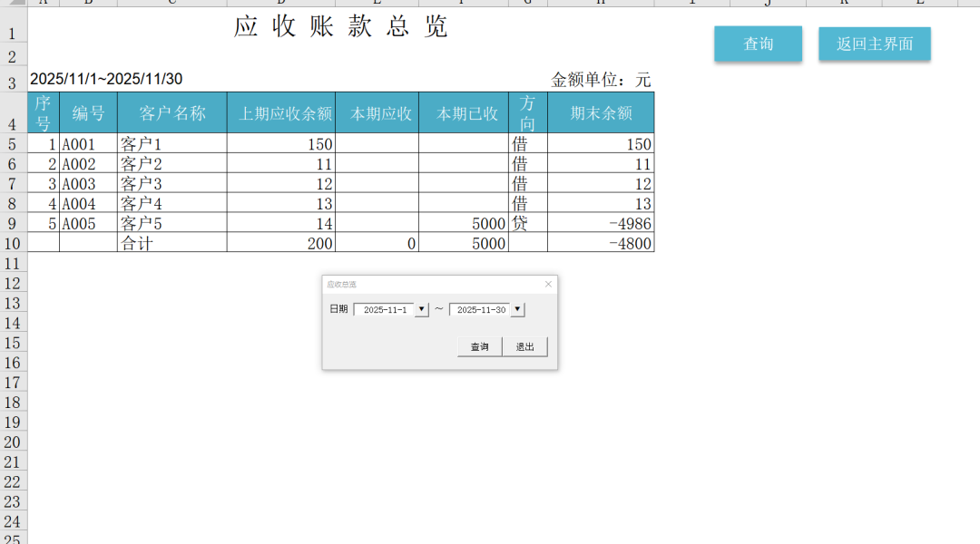This screenshot has height=544, width=980.
Task: Click the 合计 total label cell
Action: click(171, 243)
